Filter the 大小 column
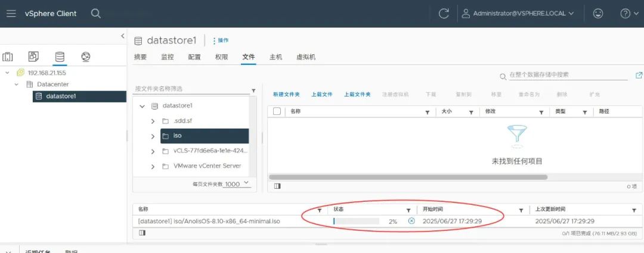Viewport: 644px width, 253px height. click(471, 112)
